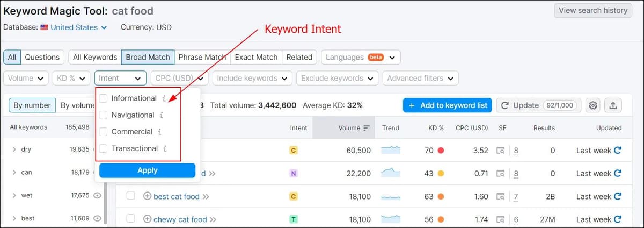
Task: Open the Advanced filters dropdown
Action: click(420, 78)
